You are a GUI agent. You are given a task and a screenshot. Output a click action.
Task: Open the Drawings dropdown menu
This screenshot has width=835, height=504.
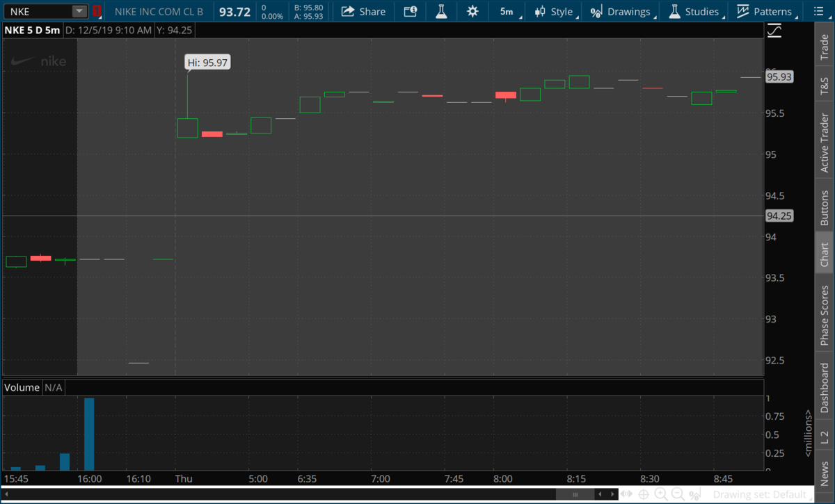coord(622,11)
